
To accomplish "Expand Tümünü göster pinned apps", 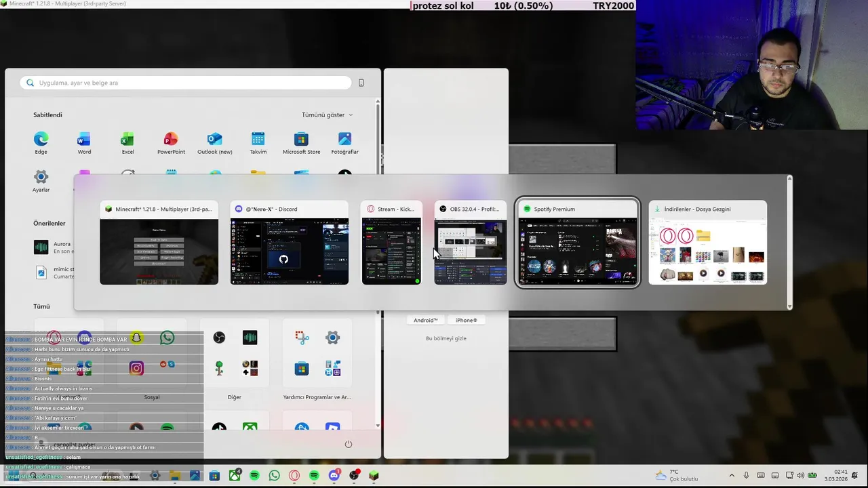I will coord(327,115).
